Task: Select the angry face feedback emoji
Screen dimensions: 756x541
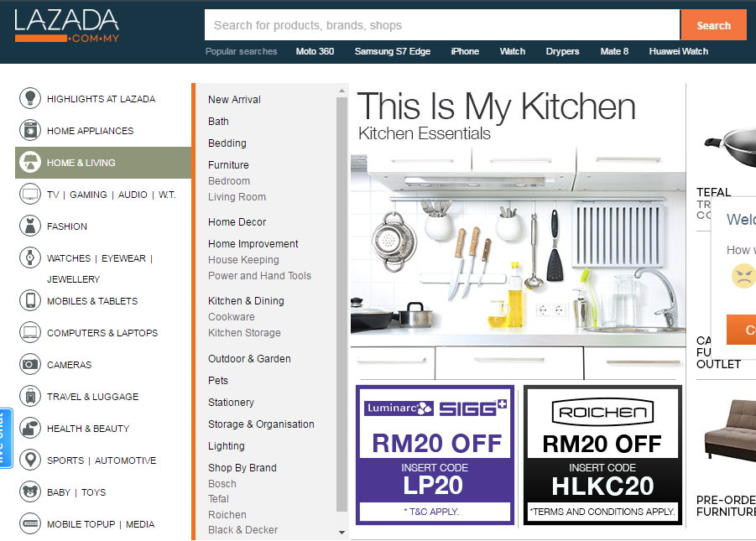Action: [743, 276]
